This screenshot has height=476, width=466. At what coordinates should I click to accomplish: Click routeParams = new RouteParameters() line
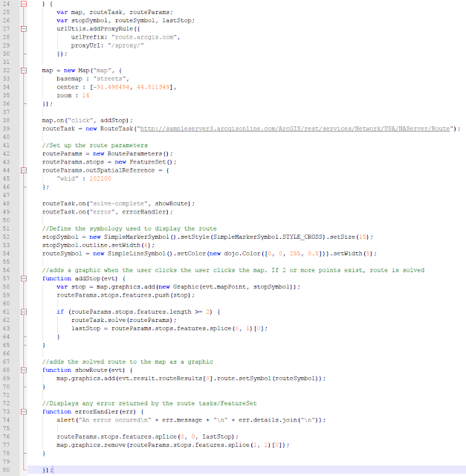point(108,154)
